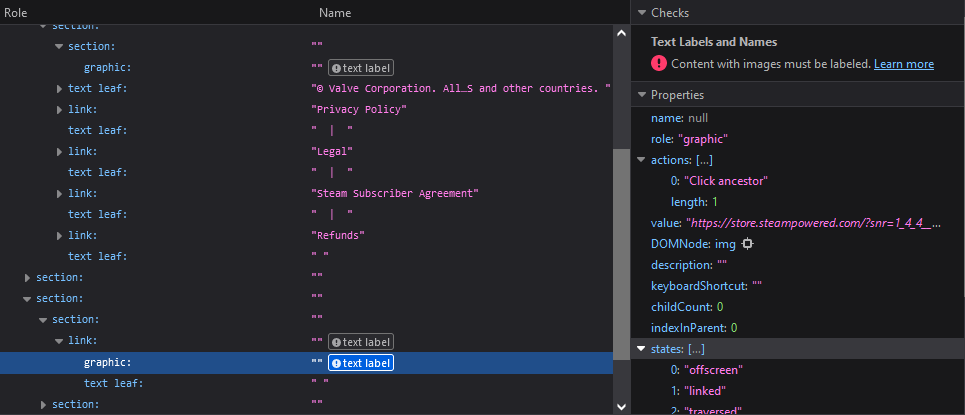Click the text label badge on the highlighted graphic row
The height and width of the screenshot is (415, 965).
361,363
